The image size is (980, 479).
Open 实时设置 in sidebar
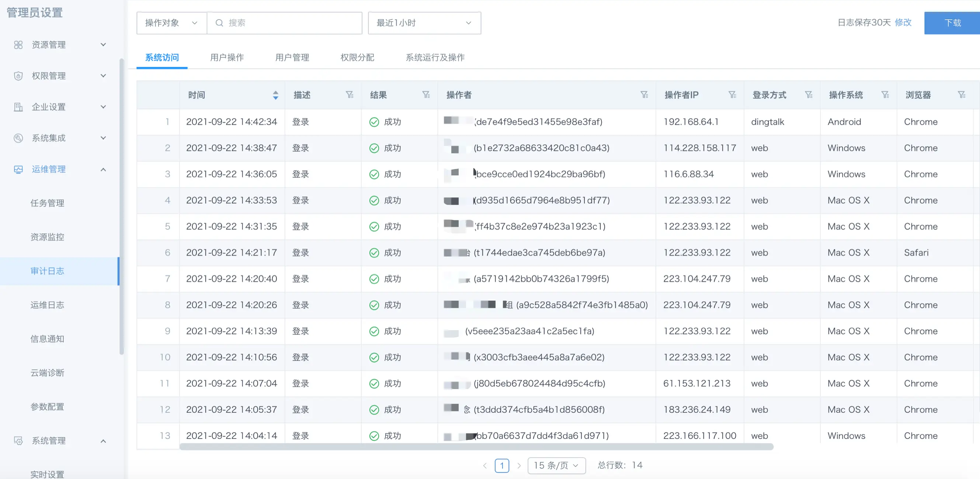48,475
